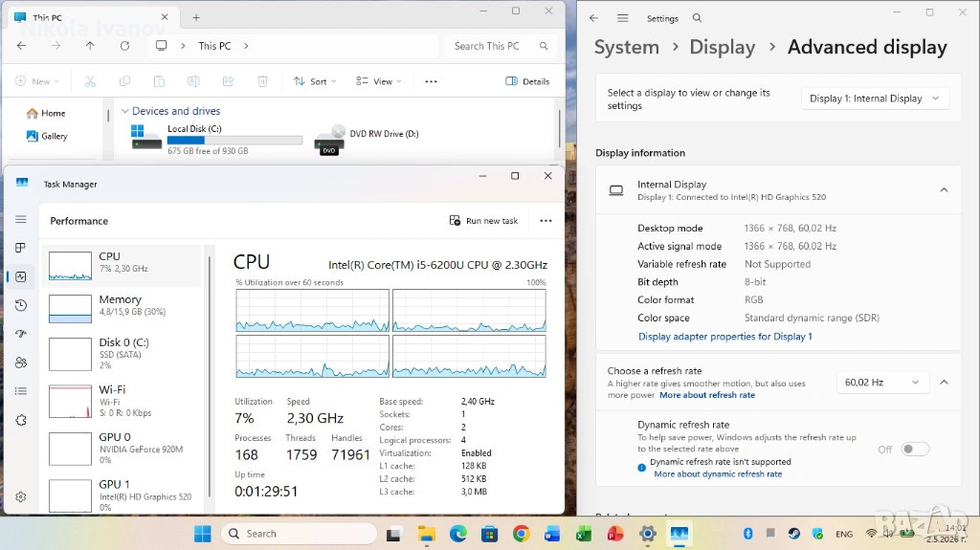Collapse the Devices and drives group
This screenshot has height=550, width=980.
(x=125, y=111)
